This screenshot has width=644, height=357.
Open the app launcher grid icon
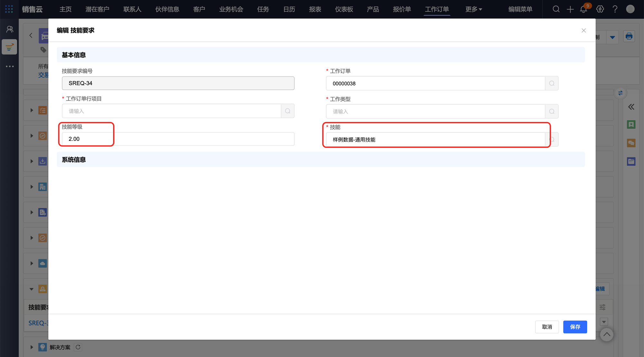9,9
